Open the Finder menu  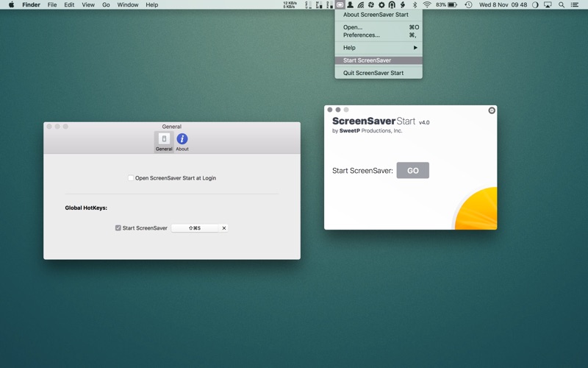pos(31,5)
